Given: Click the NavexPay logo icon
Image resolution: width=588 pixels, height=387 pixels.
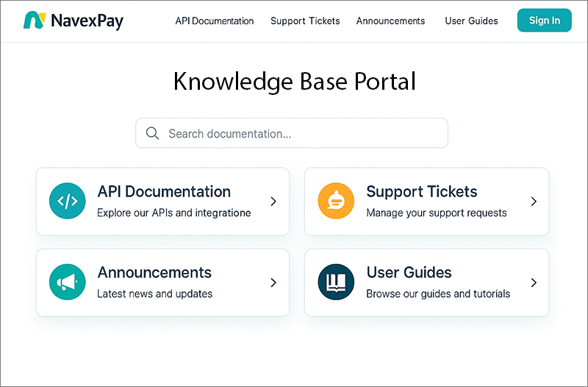Looking at the screenshot, I should point(34,21).
